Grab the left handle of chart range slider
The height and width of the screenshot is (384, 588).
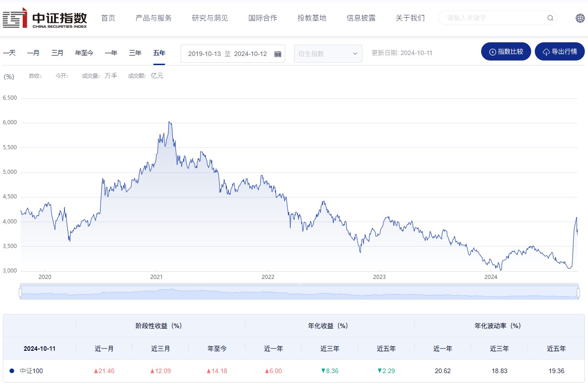point(20,293)
